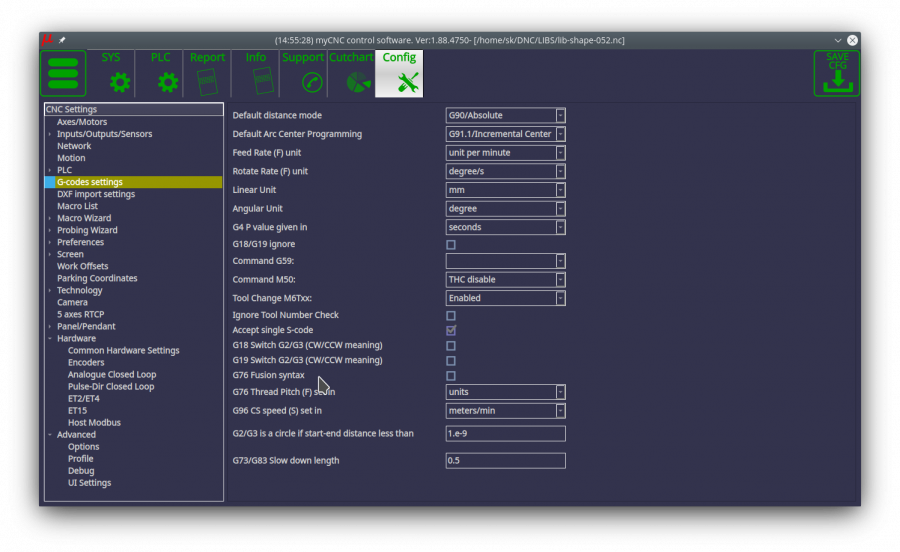900x552 pixels.
Task: Open the Default distance mode dropdown
Action: 505,116
